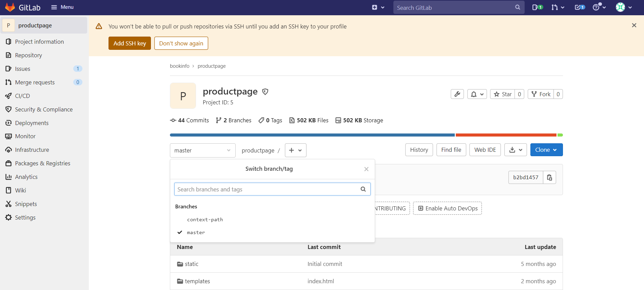Screen dimensions: 644x290
Task: Open Deployments in the sidebar
Action: coord(32,123)
